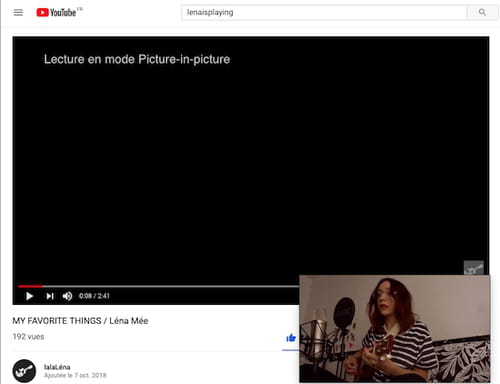The width and height of the screenshot is (500, 384).
Task: Click the 192 vues view count
Action: coord(28,337)
